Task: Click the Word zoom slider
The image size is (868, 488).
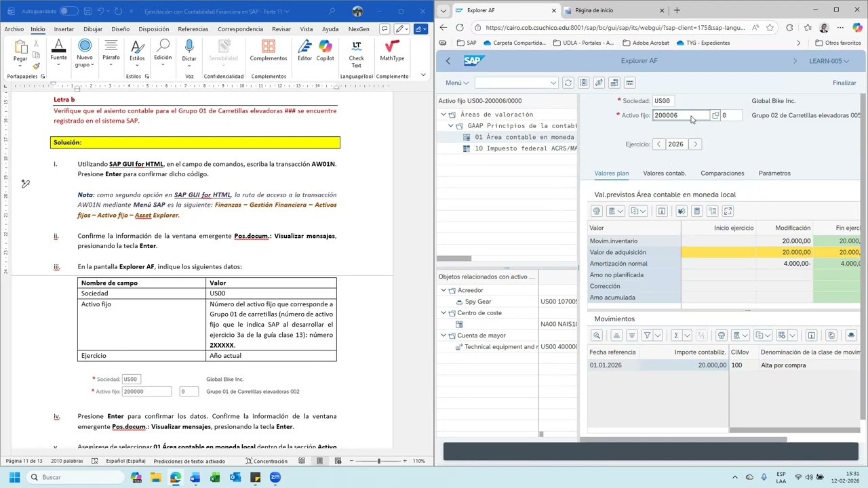Action: point(378,461)
